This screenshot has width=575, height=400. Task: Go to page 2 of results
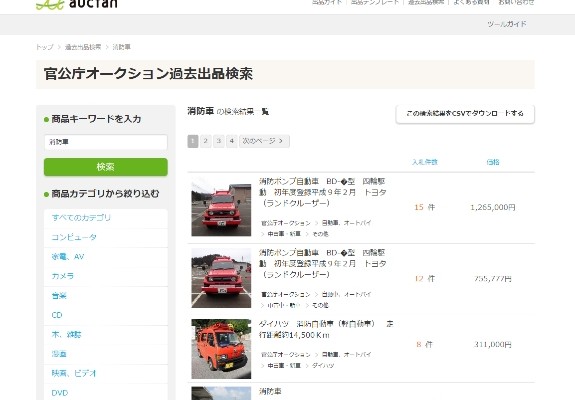coord(206,141)
